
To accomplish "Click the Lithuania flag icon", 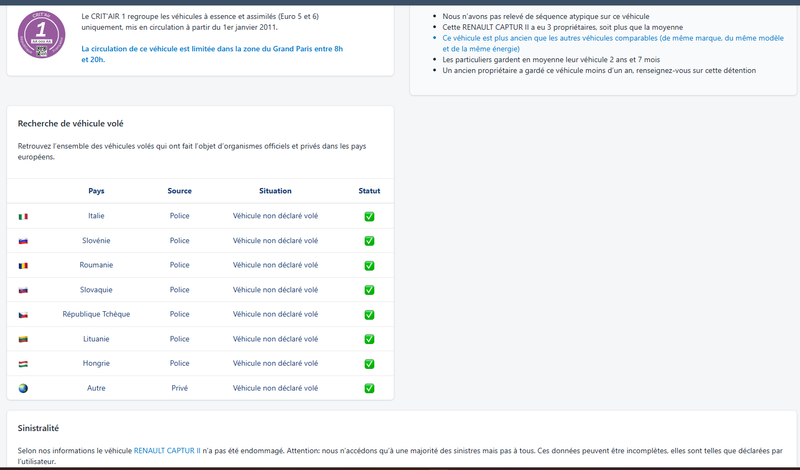I will coord(23,339).
